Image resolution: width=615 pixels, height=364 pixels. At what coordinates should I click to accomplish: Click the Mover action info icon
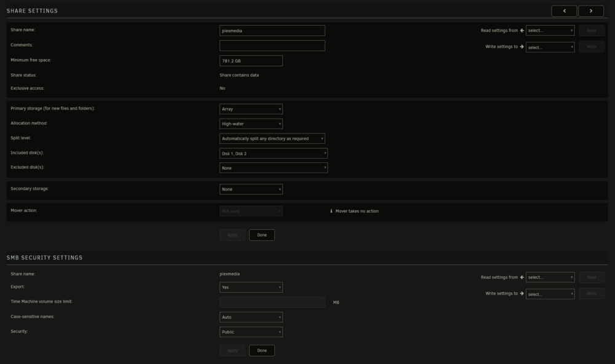[x=331, y=211]
